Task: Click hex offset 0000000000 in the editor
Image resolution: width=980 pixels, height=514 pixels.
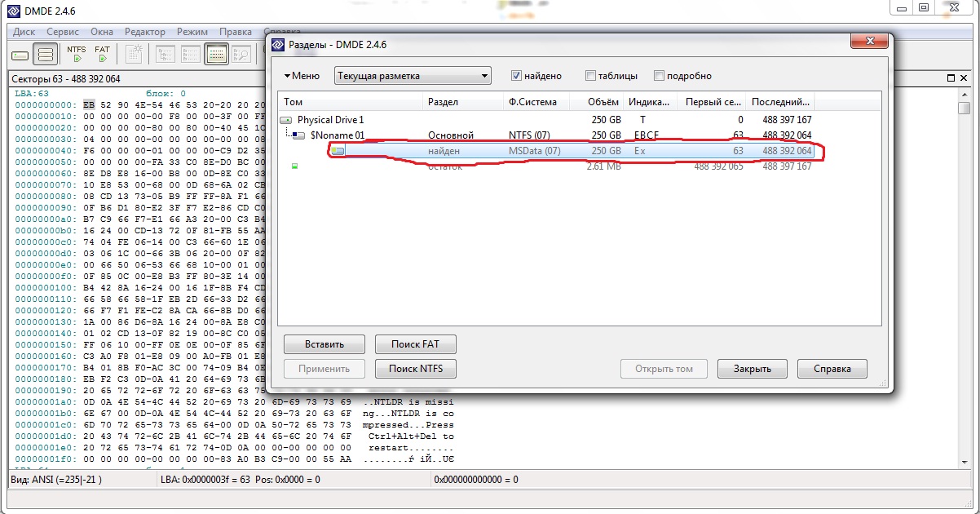Action: 46,104
